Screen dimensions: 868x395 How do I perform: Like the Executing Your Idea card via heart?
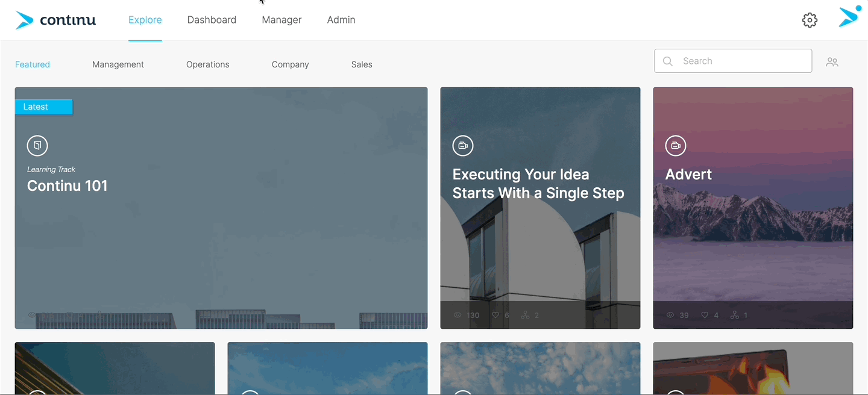495,315
